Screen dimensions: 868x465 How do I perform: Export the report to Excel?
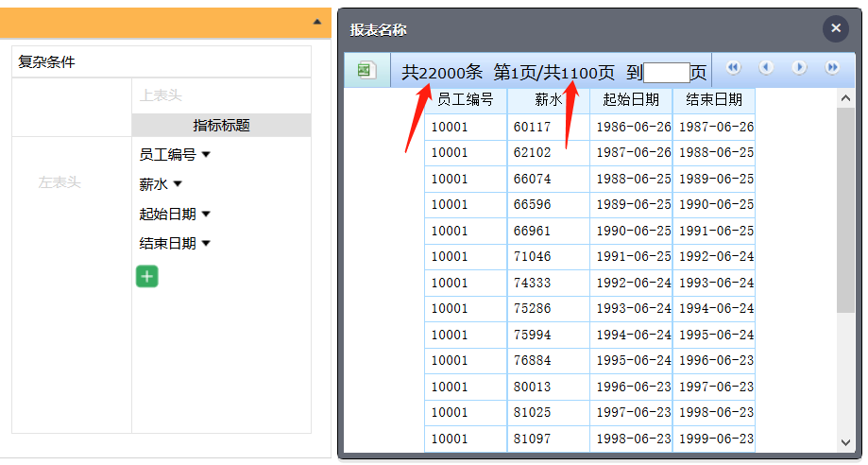[366, 70]
